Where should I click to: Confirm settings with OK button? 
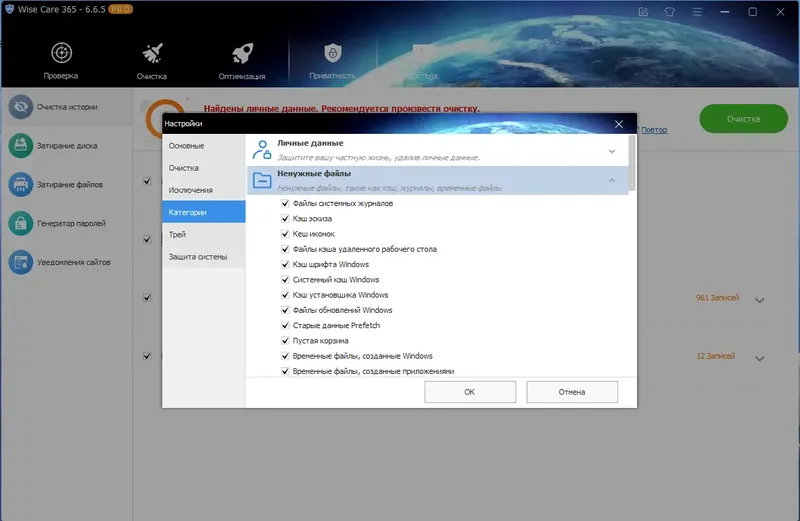470,392
